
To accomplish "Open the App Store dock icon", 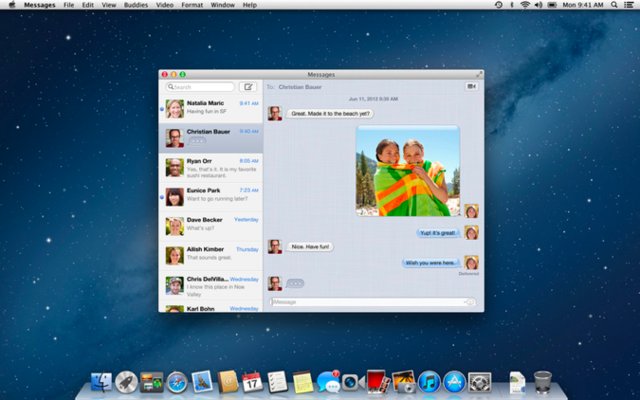I will coord(454,382).
